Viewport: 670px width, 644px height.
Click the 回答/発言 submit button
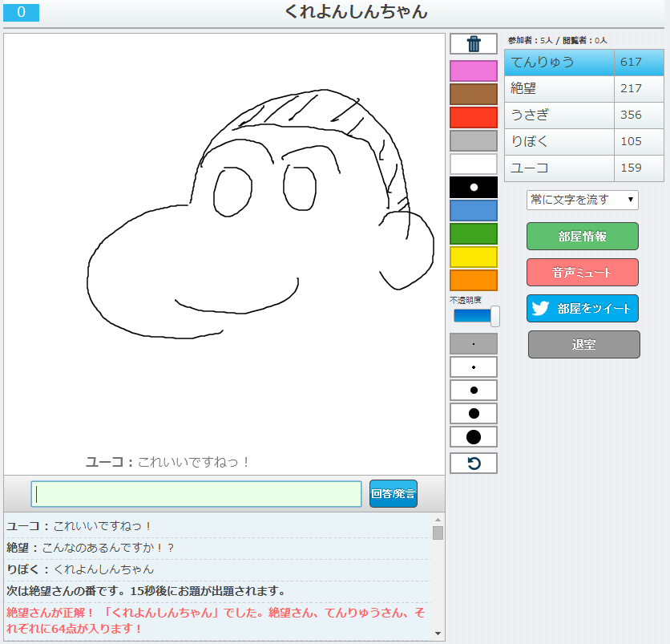(394, 493)
